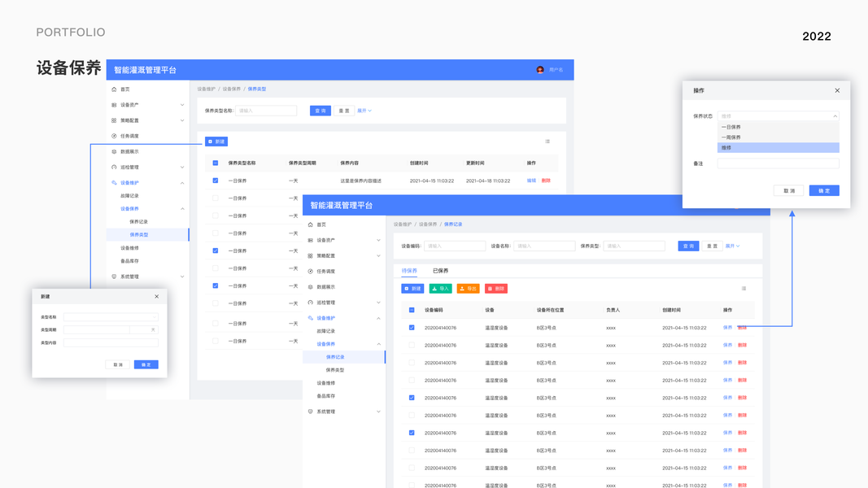Click 重置 button in the 保养记录 window

[712, 246]
